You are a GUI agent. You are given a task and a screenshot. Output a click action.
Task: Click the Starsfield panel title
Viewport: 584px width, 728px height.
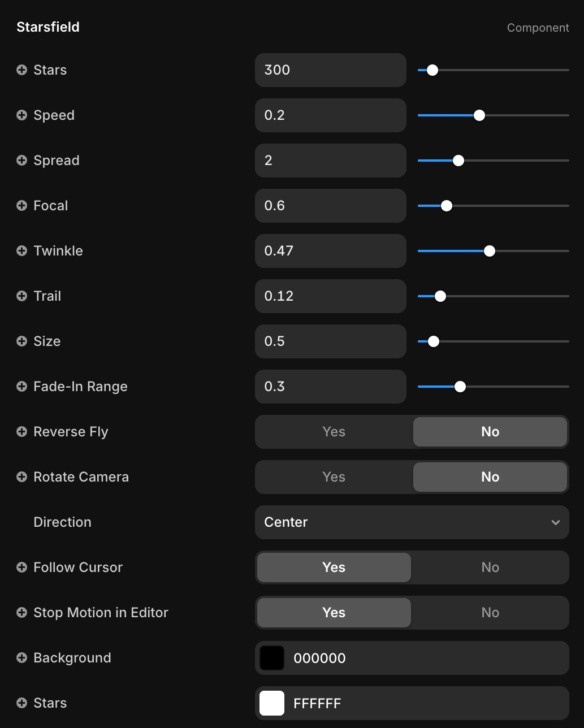tap(48, 27)
